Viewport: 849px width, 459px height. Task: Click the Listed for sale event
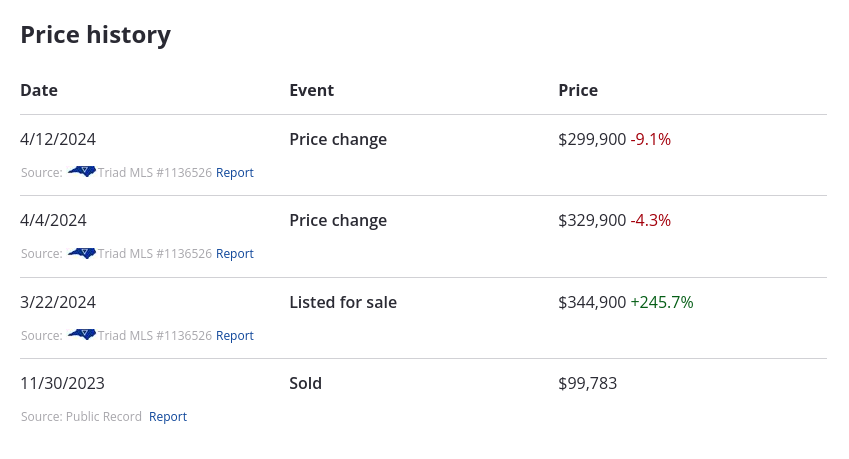(343, 302)
